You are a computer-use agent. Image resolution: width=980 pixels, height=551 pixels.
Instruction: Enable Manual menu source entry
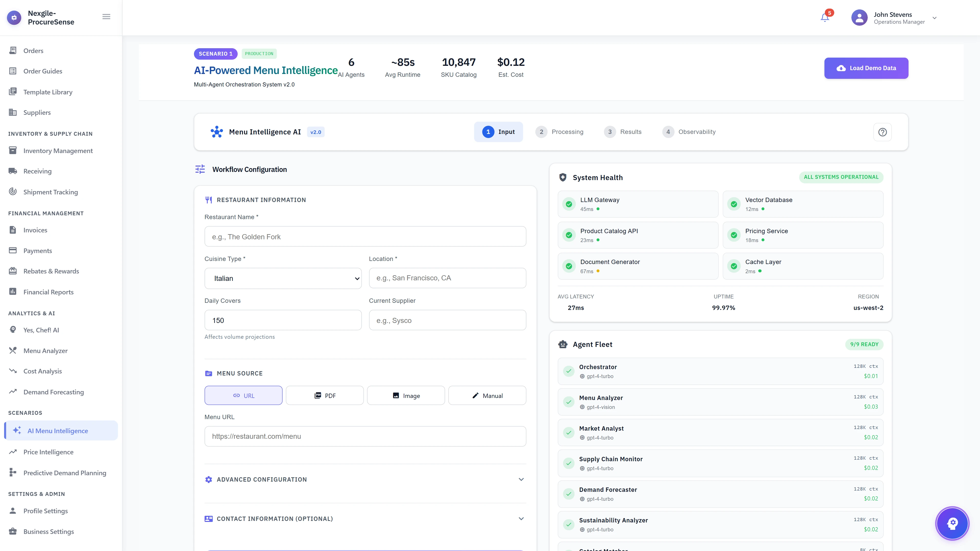click(487, 395)
